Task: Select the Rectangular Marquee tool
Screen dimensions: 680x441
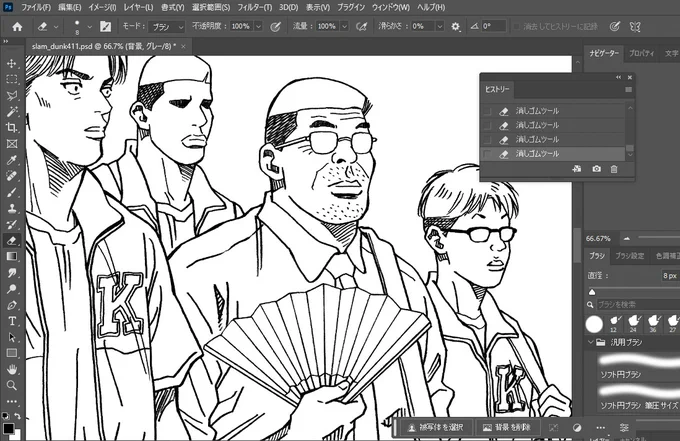Action: pos(12,79)
